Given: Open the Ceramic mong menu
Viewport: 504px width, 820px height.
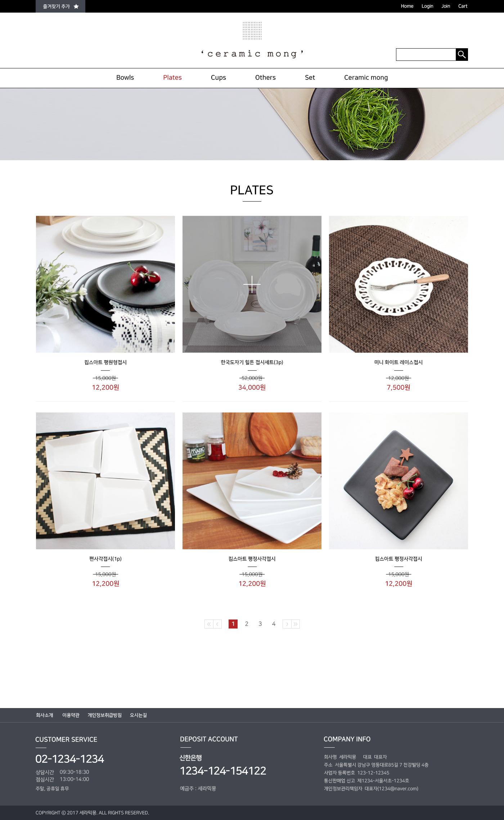Looking at the screenshot, I should coord(366,78).
